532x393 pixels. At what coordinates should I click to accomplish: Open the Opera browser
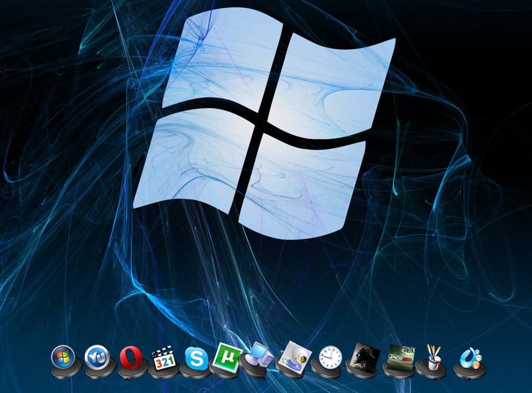131,357
